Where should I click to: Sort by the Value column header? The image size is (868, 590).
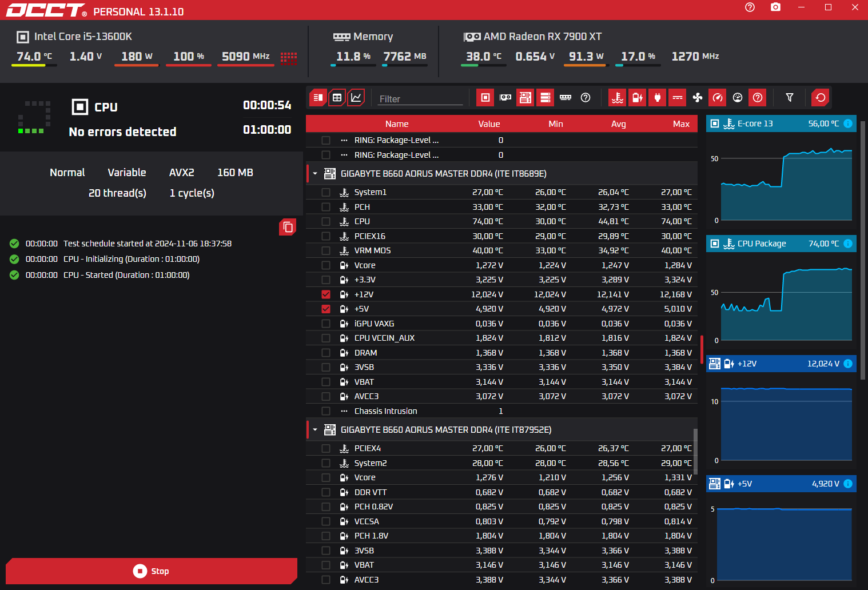[489, 124]
